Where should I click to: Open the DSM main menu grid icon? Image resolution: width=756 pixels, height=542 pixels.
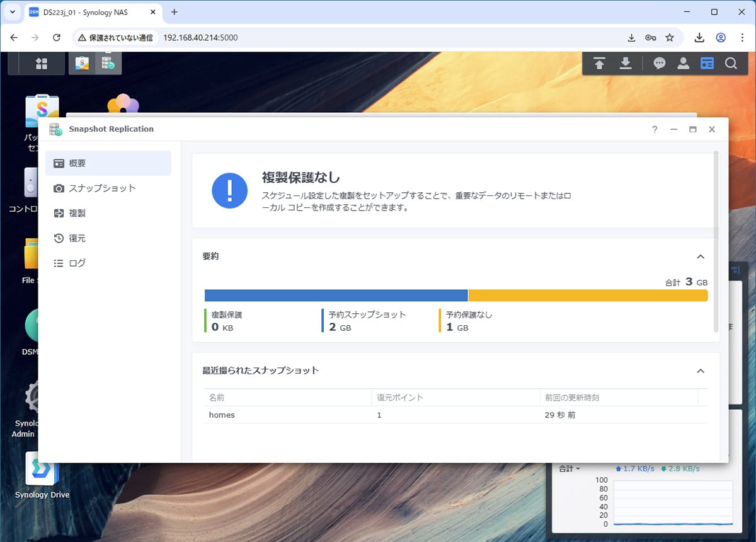tap(42, 63)
